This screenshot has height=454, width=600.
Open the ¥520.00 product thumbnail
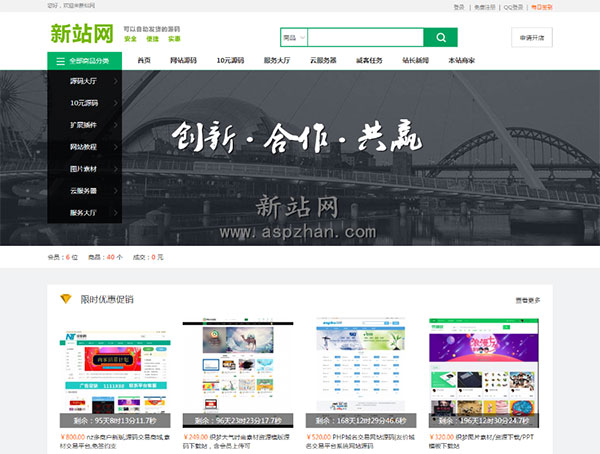pyautogui.click(x=361, y=372)
